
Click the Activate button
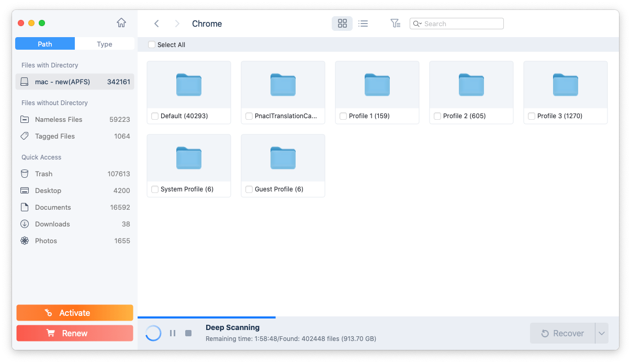[x=75, y=313]
